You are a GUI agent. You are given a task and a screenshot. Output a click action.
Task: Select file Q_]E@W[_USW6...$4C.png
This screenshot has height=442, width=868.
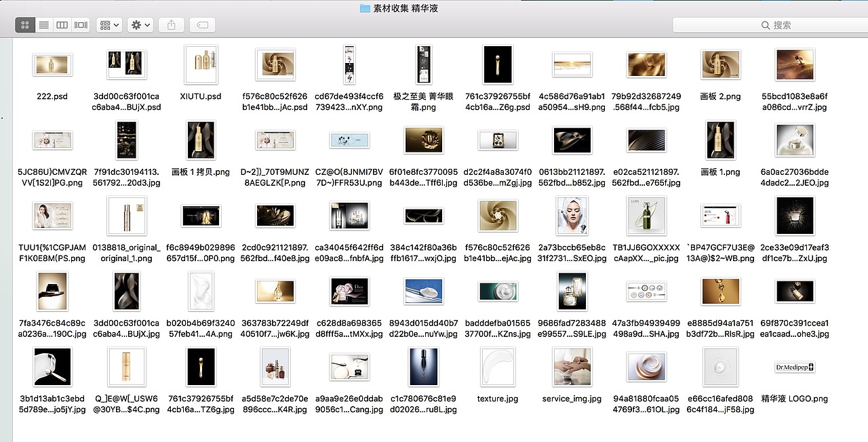click(127, 367)
